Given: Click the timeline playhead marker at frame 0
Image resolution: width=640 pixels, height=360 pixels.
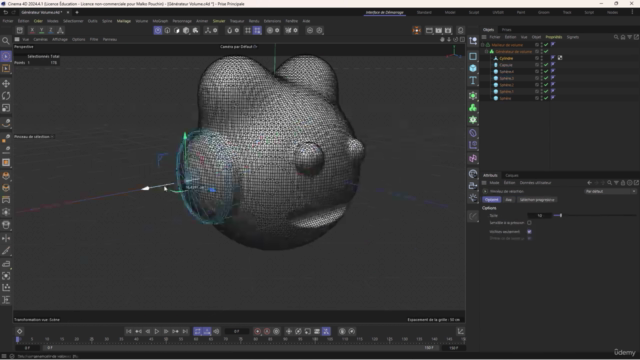Looking at the screenshot, I should (18, 339).
